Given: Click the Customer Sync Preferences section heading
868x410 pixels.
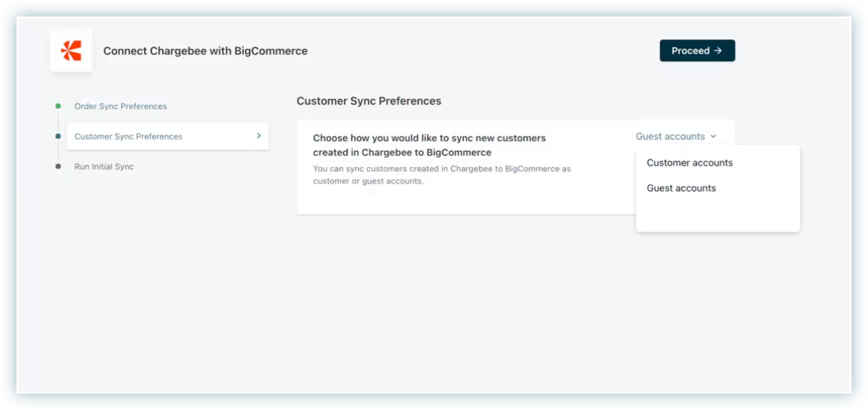Looking at the screenshot, I should coord(369,101).
